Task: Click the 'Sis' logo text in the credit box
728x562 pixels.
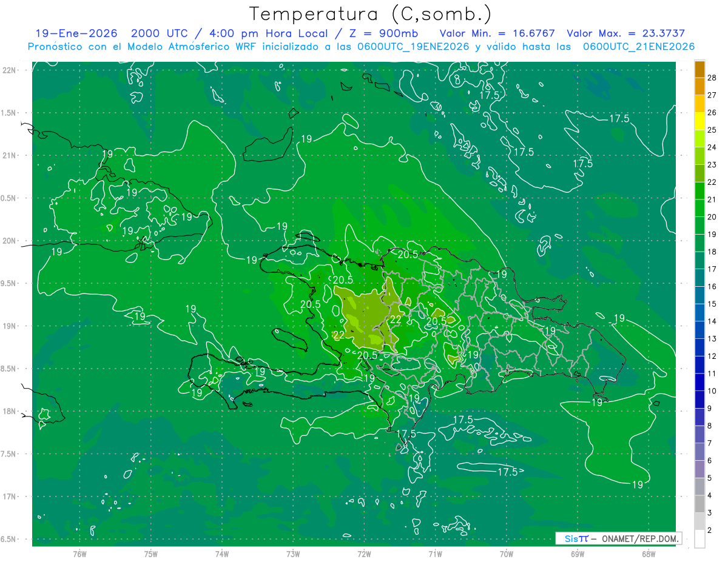Action: pyautogui.click(x=571, y=538)
